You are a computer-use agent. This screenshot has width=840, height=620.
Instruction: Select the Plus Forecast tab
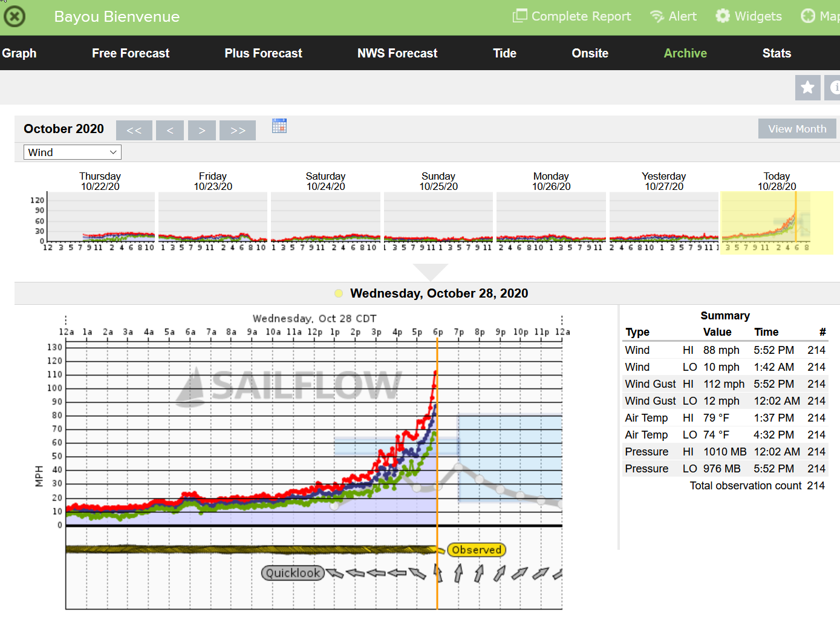(263, 53)
